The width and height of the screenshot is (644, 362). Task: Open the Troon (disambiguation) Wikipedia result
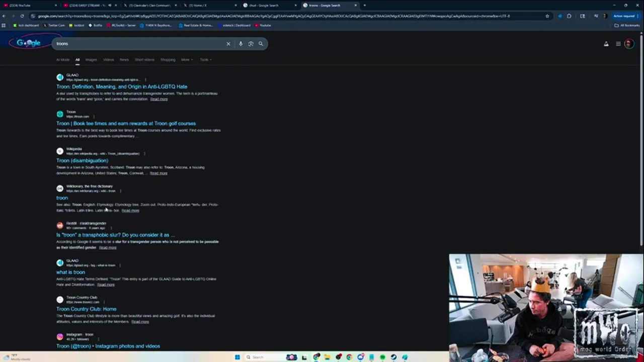point(82,160)
